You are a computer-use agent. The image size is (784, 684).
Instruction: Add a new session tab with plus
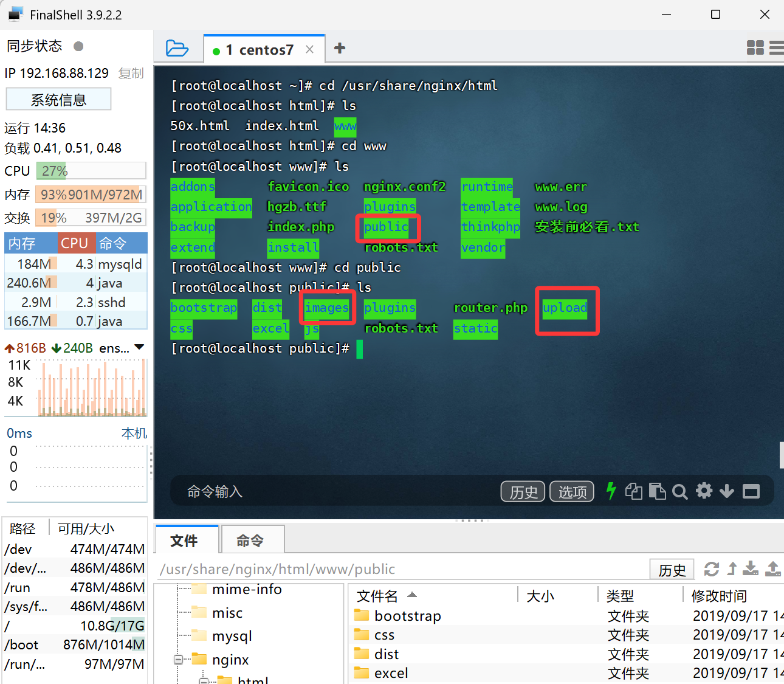coord(340,48)
